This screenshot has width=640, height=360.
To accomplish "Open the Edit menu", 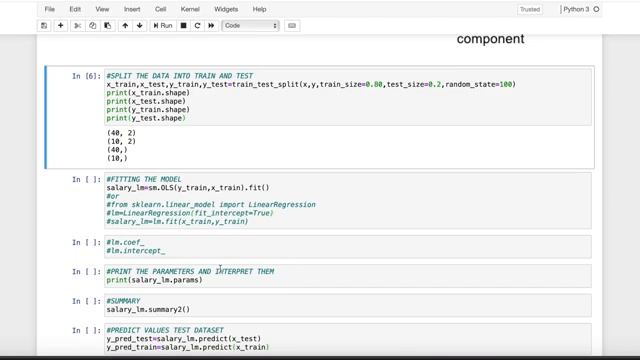I will pos(75,9).
